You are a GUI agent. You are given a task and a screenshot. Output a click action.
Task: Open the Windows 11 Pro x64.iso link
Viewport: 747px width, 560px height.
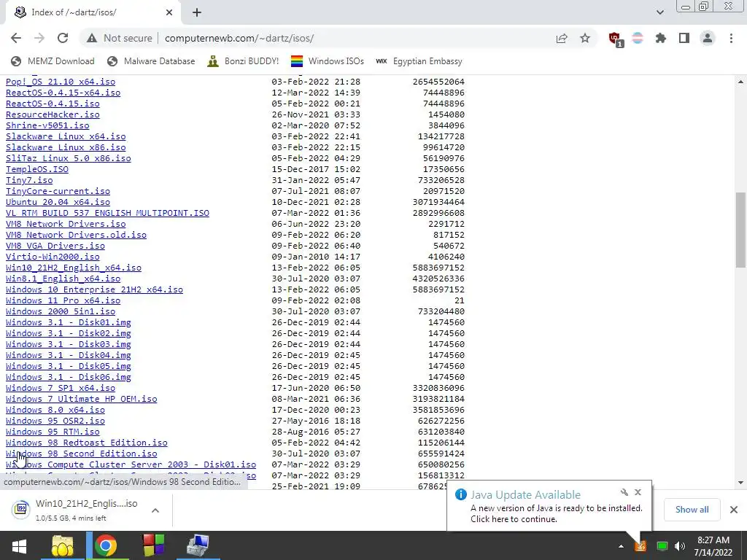tap(63, 300)
